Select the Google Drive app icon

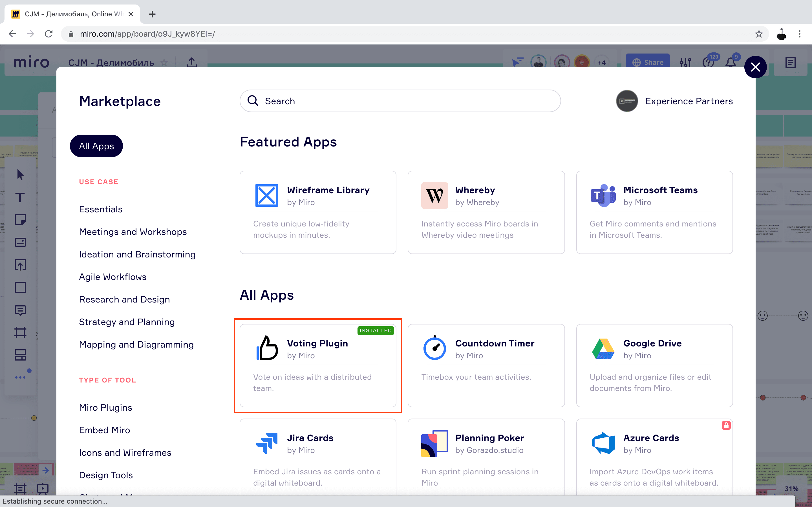[603, 349]
